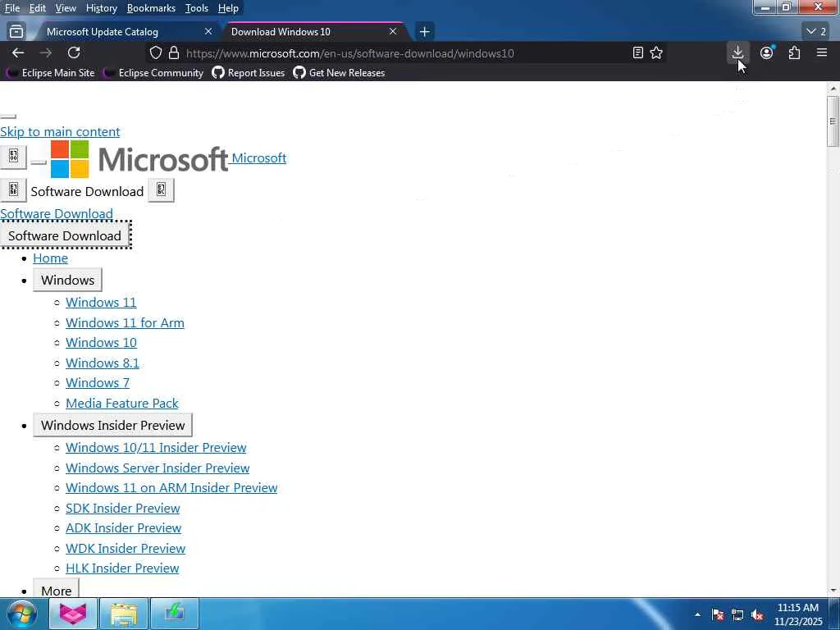
Task: View site security padlock info
Action: pyautogui.click(x=174, y=53)
